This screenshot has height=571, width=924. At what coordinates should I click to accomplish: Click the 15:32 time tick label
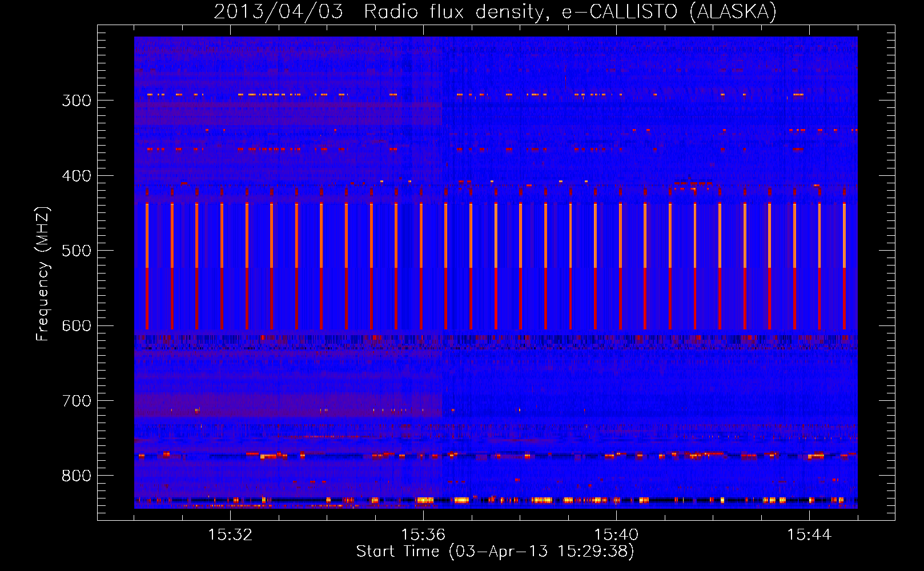230,535
